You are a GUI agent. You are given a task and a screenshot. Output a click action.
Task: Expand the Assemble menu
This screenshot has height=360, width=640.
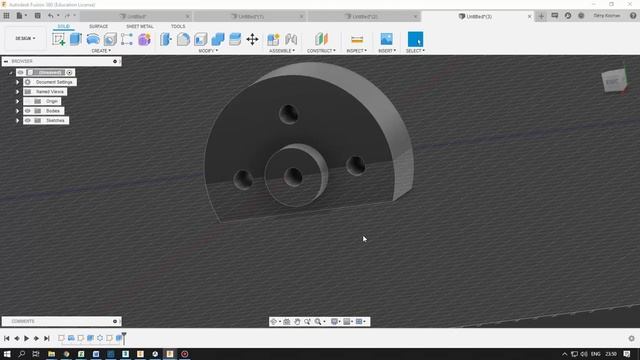coord(282,51)
